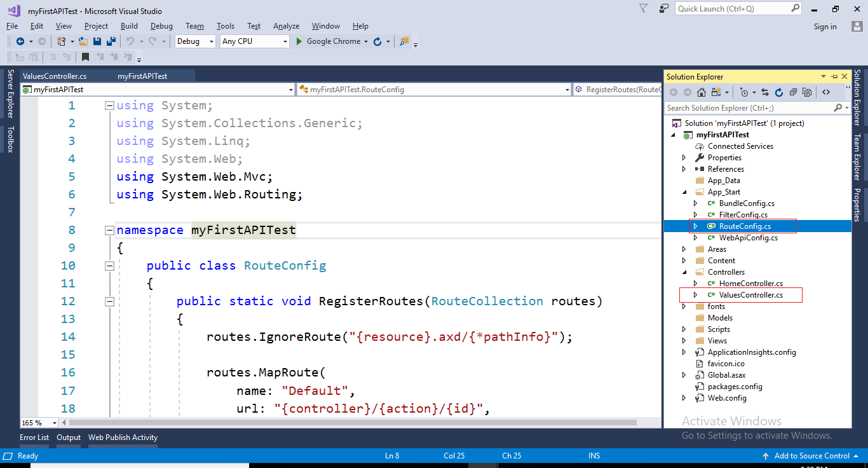Screen dimensions: 868x468
Task: Click the Redo arrow icon
Action: coord(153,41)
